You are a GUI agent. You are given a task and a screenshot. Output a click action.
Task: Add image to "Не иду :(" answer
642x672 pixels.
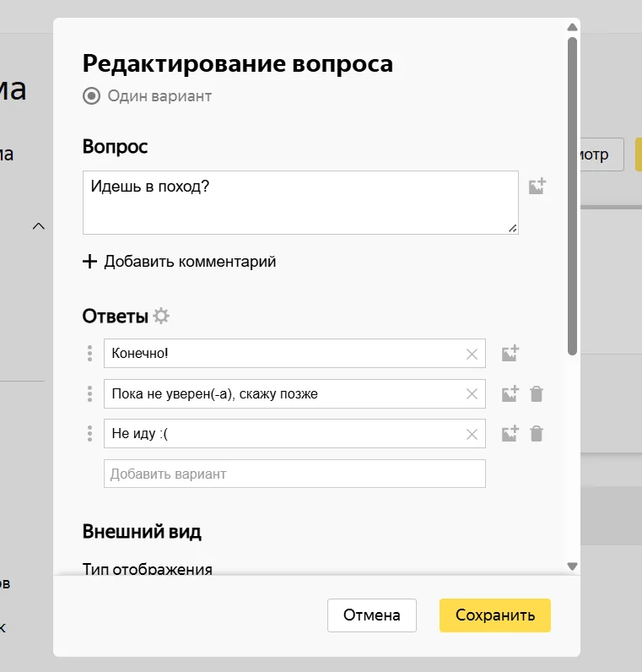click(x=510, y=434)
